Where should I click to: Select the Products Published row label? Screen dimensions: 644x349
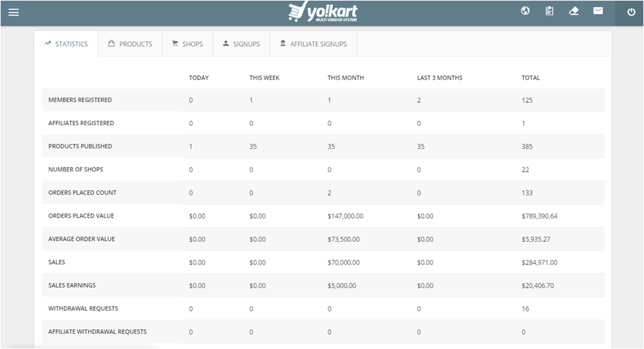pos(80,146)
